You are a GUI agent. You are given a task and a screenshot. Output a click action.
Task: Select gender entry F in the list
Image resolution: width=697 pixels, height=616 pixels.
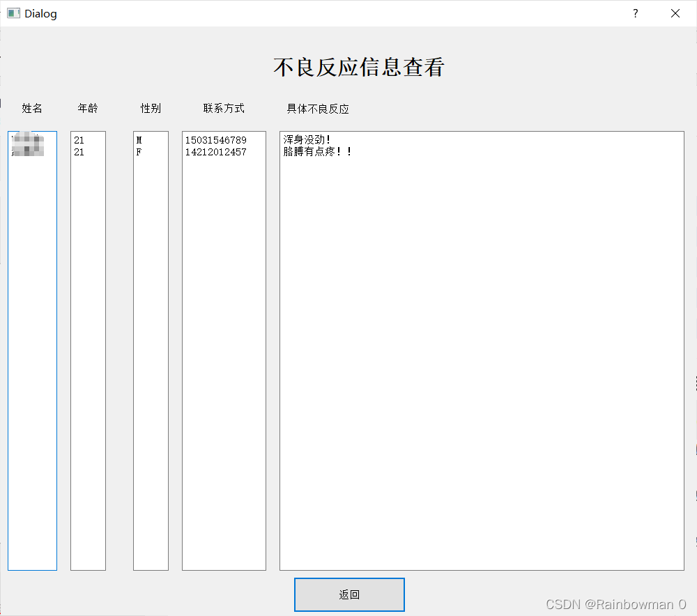click(139, 152)
